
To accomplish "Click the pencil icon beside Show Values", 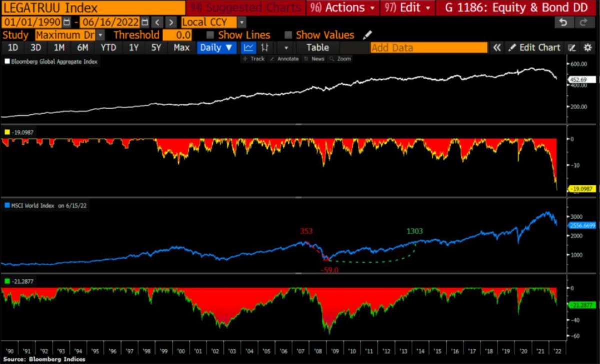I will pos(368,35).
